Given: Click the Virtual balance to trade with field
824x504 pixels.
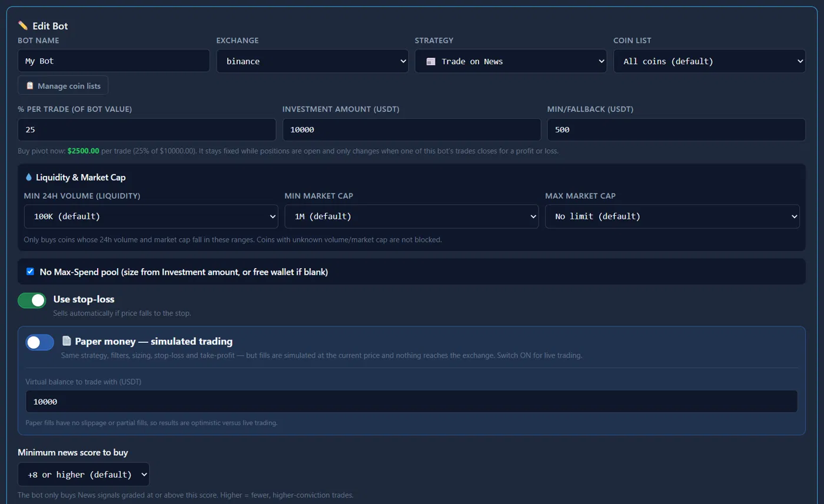Looking at the screenshot, I should coord(411,402).
